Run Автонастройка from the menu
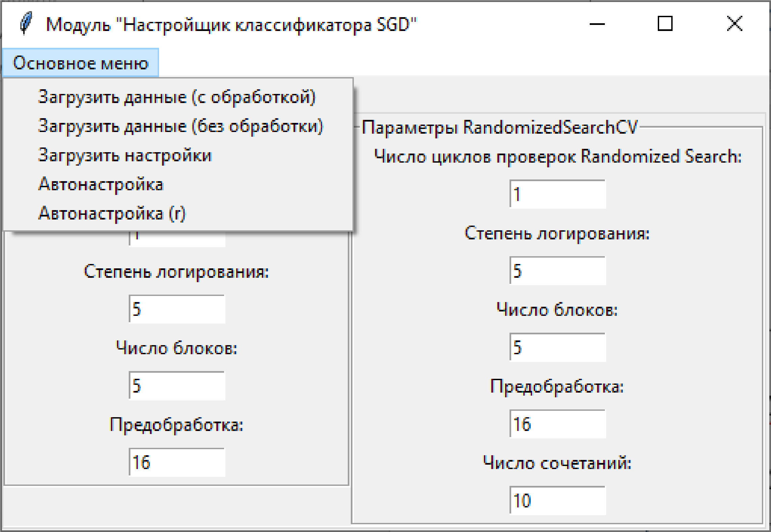 101,185
